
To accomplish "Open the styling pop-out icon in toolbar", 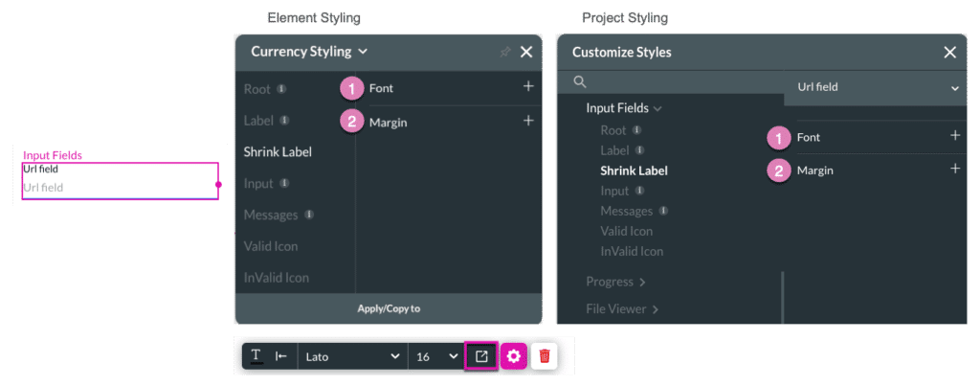I will 481,356.
